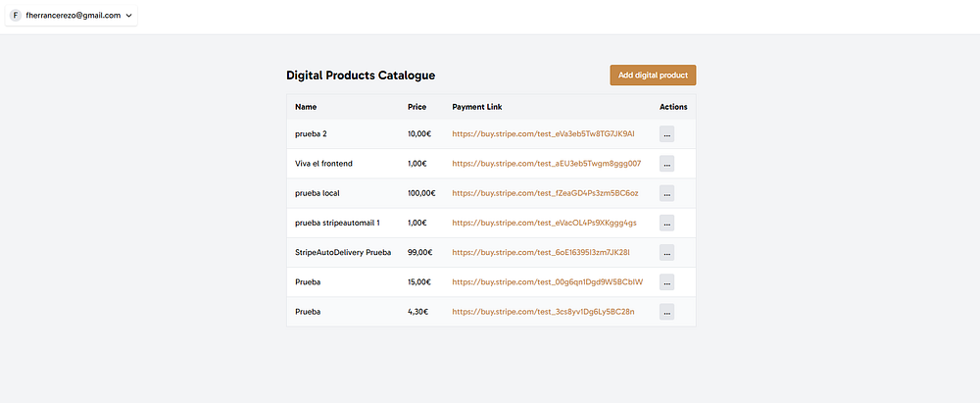
Task: Click the Price column header
Action: point(417,107)
